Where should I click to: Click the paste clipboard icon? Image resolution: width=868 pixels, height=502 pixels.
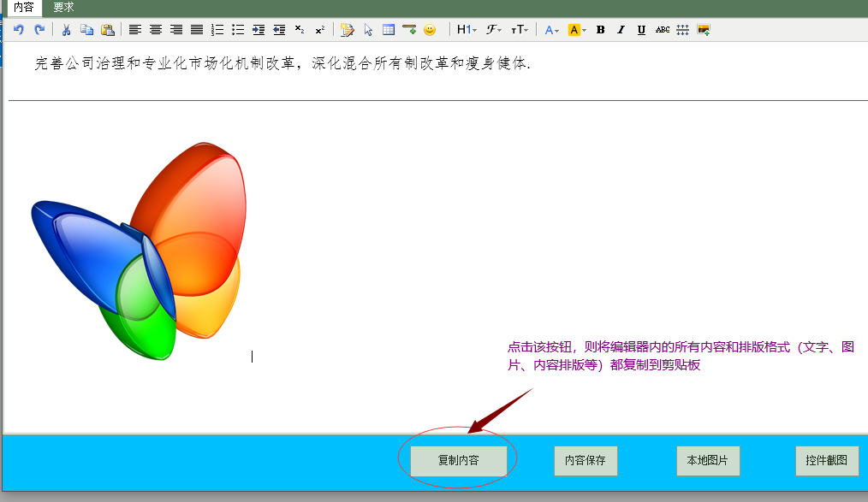point(107,30)
